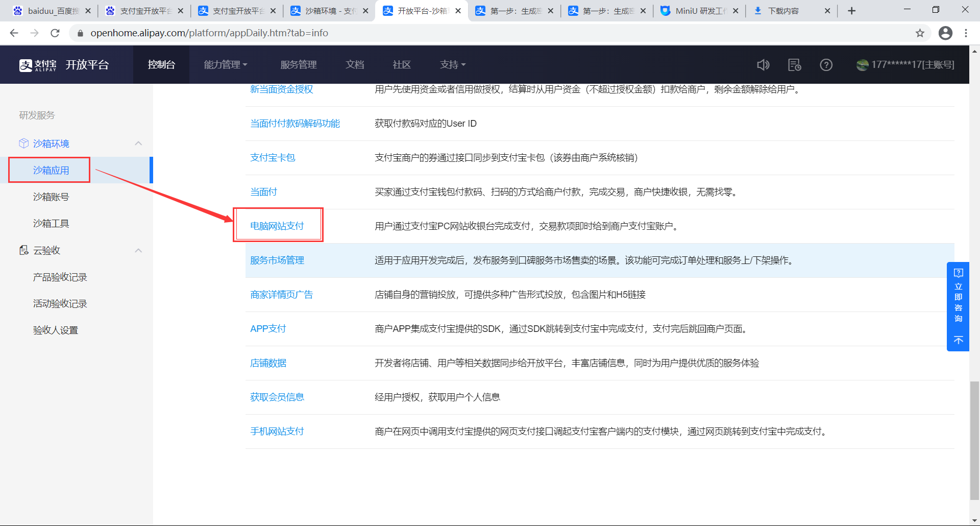
Task: Click the page vertical scrollbar thumb
Action: coord(974,440)
